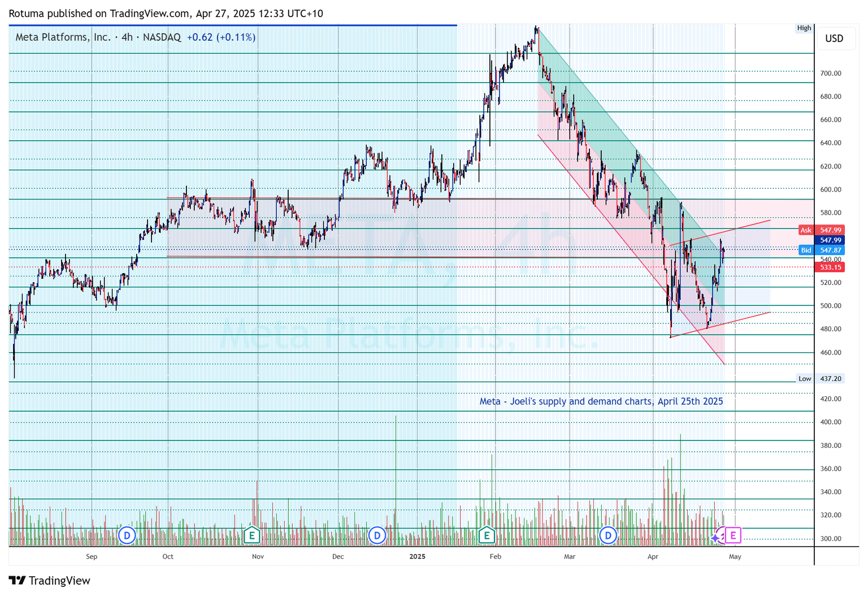
Task: Click the 520.00 price scale label
Action: click(x=831, y=283)
